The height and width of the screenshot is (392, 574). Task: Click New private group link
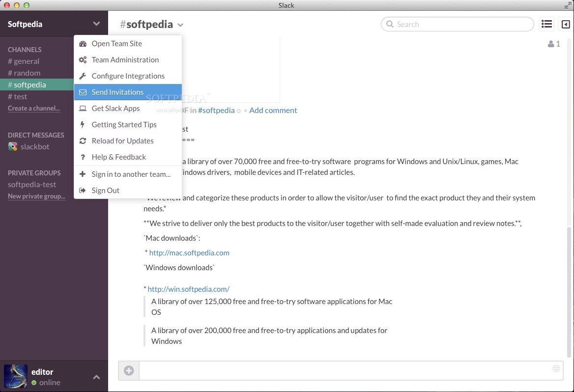click(x=36, y=196)
